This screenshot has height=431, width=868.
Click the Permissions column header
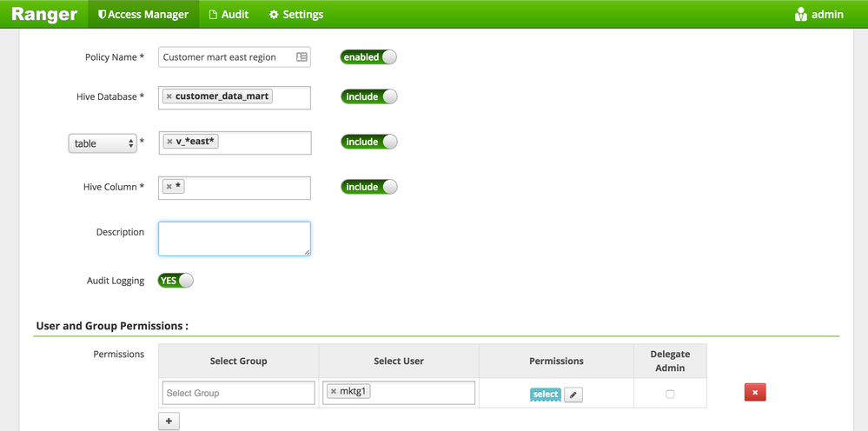pyautogui.click(x=556, y=361)
